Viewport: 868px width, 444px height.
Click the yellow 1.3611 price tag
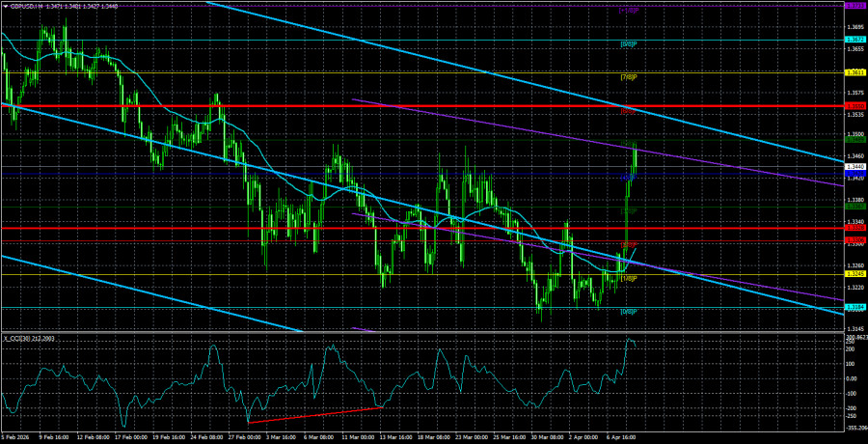[855, 72]
